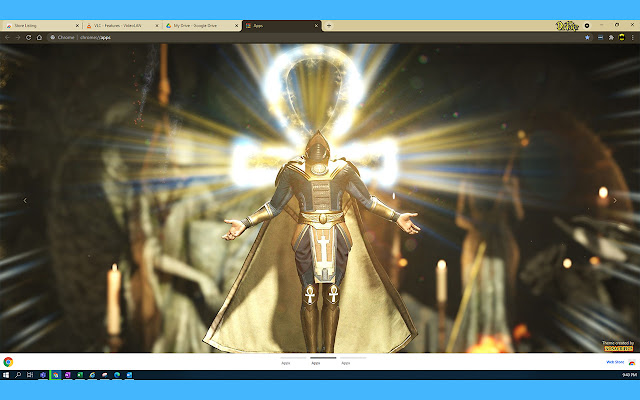Open a new tab with plus button
Viewport: 640px width, 400px height.
[329, 25]
